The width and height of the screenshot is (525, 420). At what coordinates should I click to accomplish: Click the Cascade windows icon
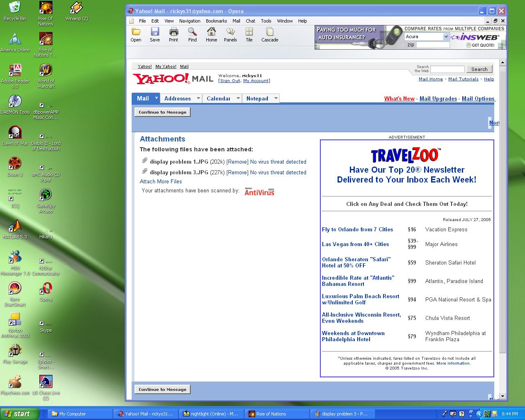click(x=269, y=34)
